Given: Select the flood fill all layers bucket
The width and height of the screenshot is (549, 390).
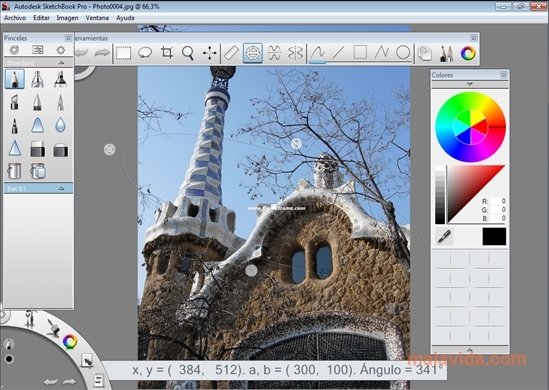Looking at the screenshot, I should 37,171.
